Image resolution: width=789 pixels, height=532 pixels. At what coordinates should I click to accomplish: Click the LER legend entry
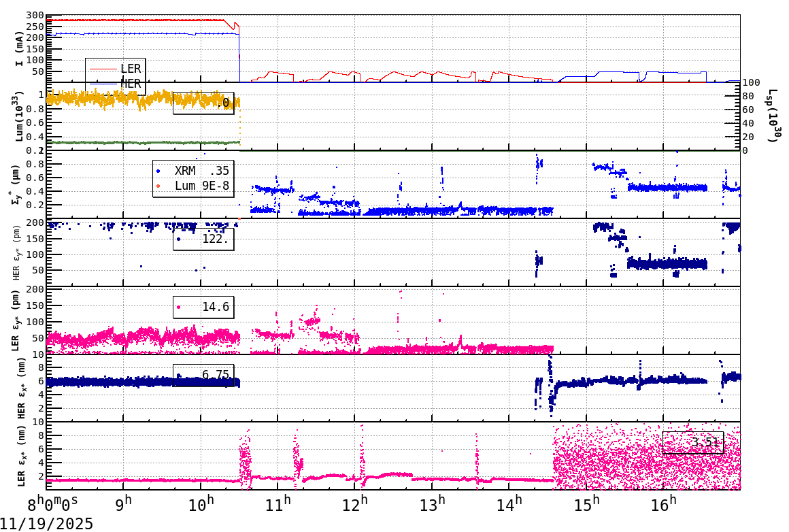116,69
